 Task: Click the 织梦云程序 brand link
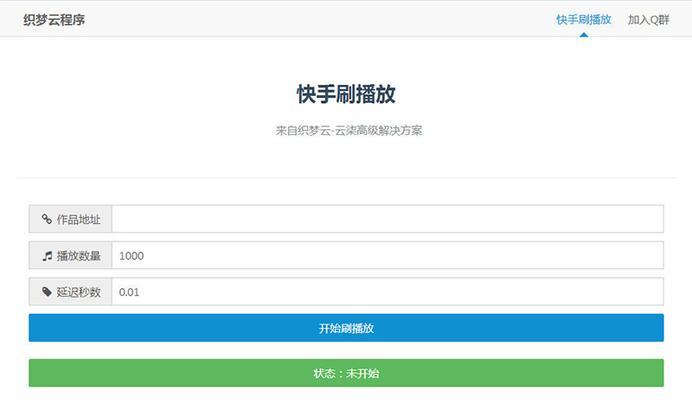(54, 20)
